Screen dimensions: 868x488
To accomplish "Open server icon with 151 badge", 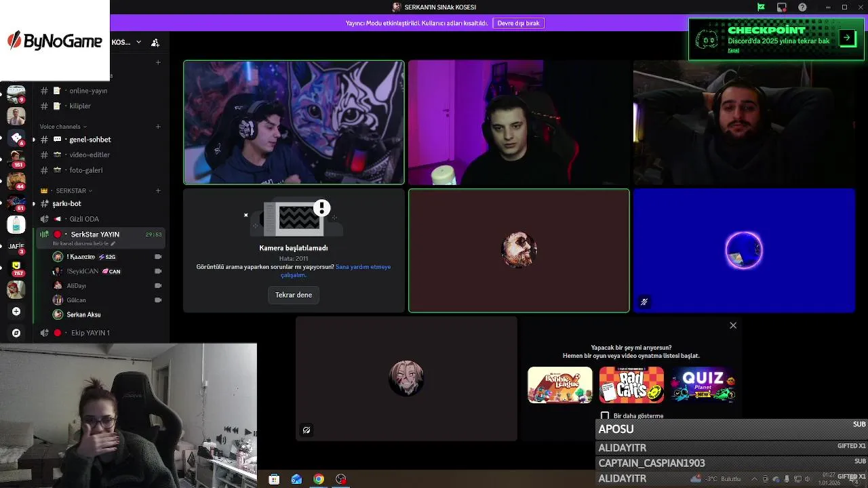I will [x=16, y=160].
